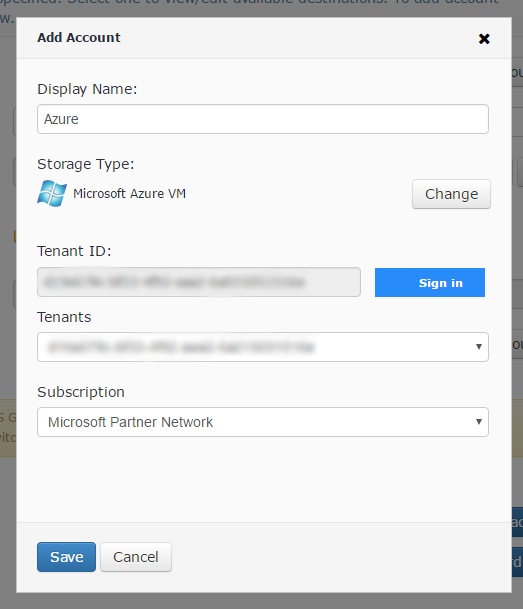Click the Tenants label

[64, 317]
